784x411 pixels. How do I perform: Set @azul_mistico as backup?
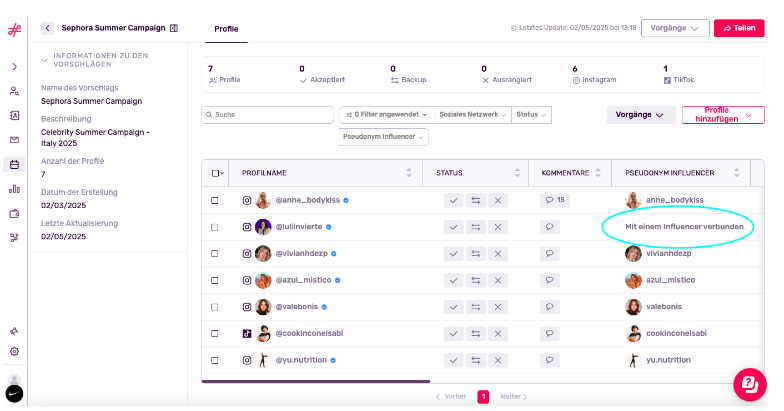[476, 280]
